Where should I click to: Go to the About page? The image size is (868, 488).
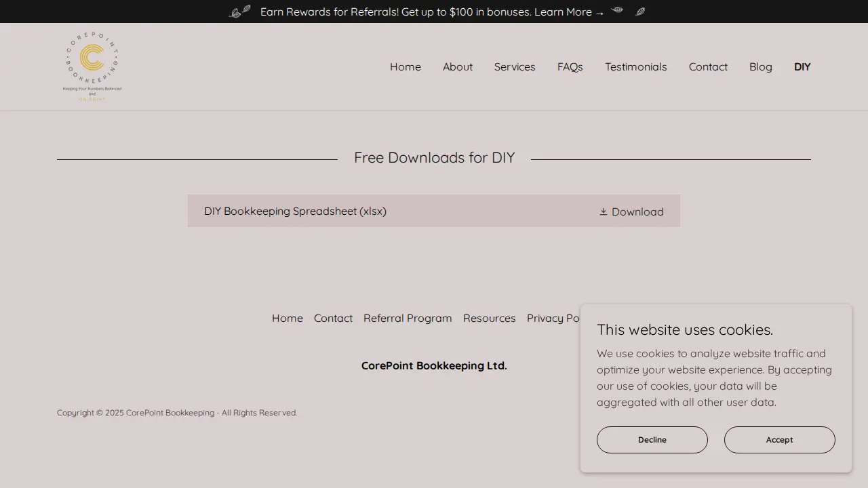(x=458, y=66)
